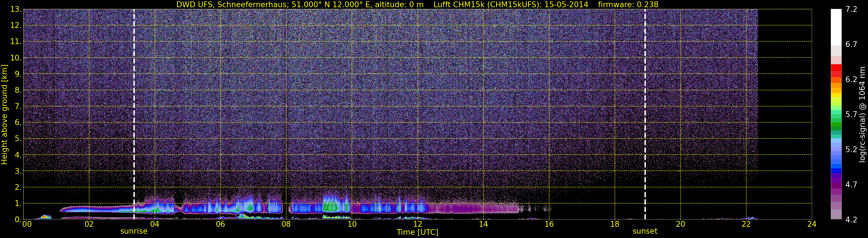
Task: Click the time axis tick label '08'
Action: [286, 224]
